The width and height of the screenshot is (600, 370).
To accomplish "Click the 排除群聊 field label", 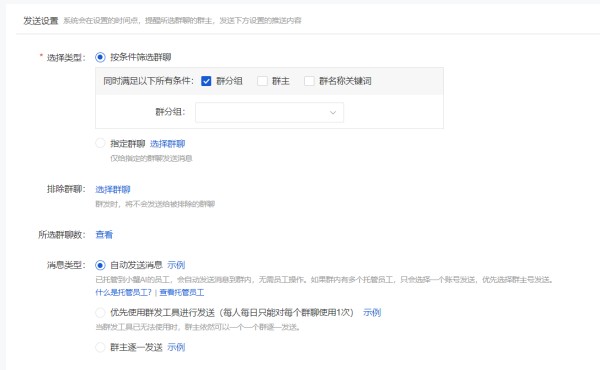I will [x=66, y=189].
